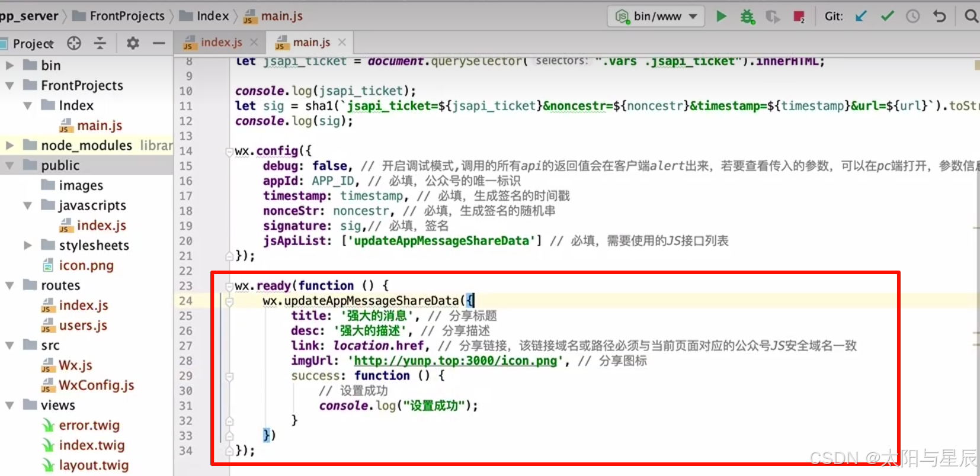Close the index.js tab
980x476 pixels.
pyautogui.click(x=254, y=42)
